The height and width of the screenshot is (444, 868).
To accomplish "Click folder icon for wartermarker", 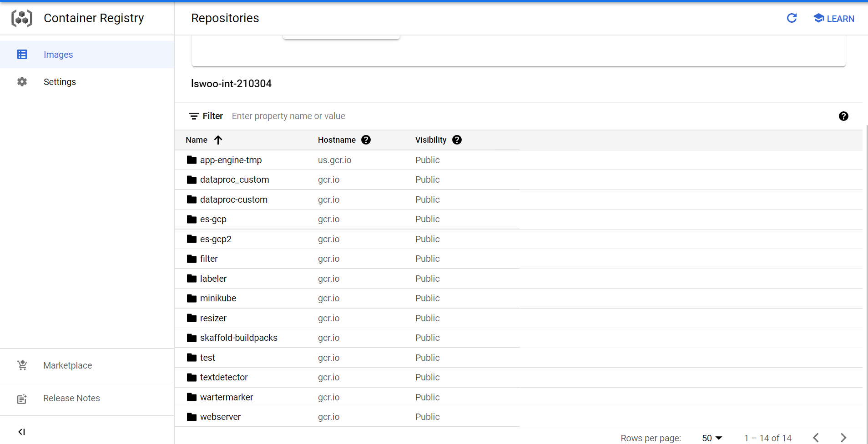I will tap(192, 397).
